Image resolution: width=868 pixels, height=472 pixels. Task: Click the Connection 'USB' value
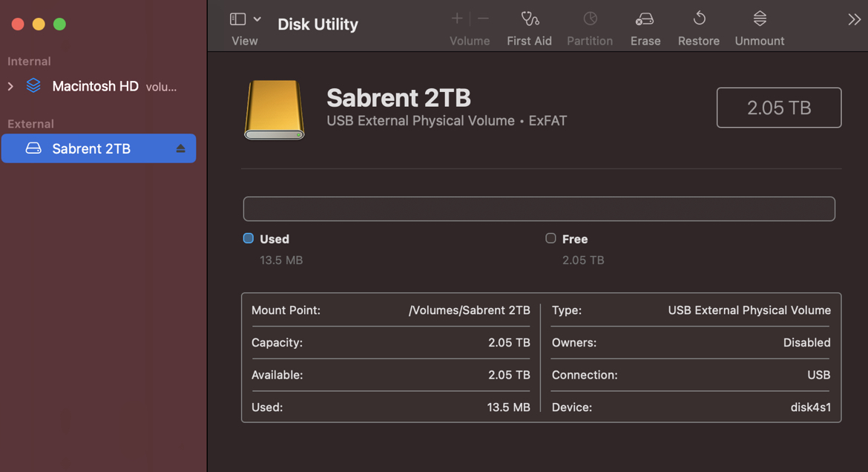tap(819, 375)
